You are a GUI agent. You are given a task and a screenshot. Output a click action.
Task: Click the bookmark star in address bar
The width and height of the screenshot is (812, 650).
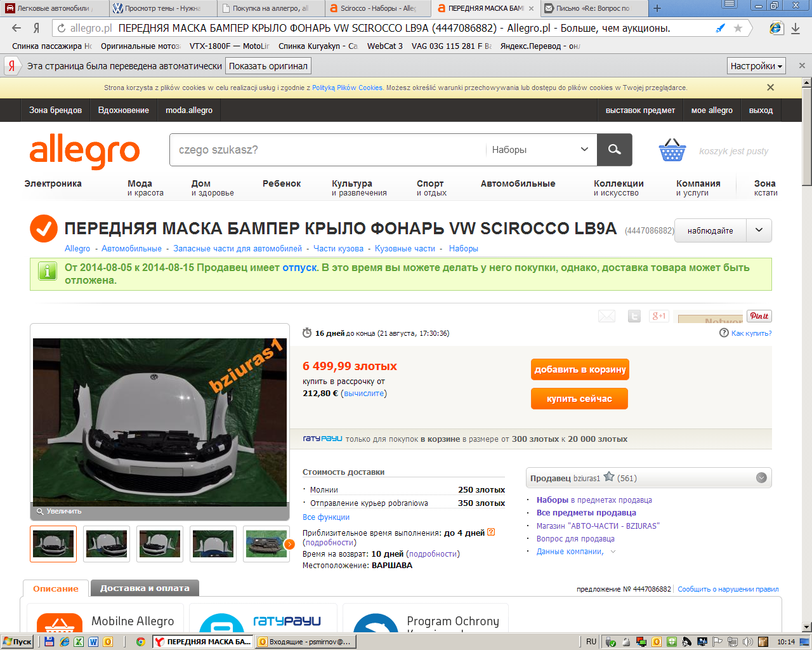[738, 28]
